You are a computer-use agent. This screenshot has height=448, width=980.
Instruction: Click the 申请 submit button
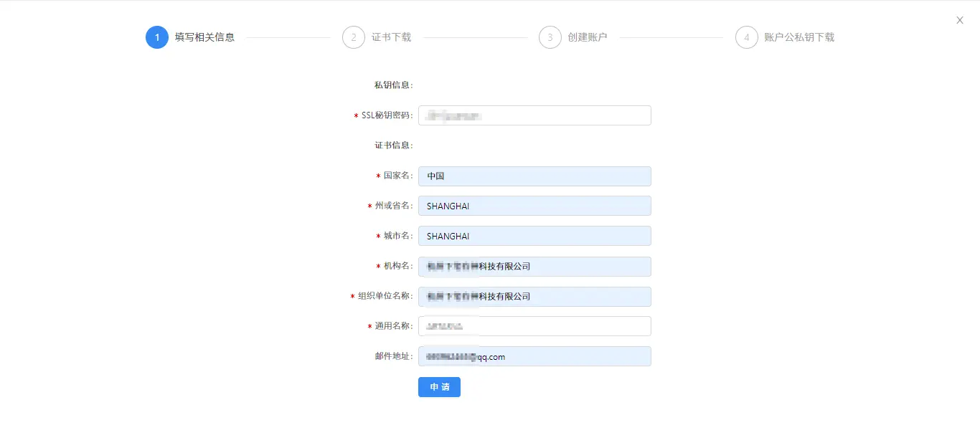click(439, 387)
